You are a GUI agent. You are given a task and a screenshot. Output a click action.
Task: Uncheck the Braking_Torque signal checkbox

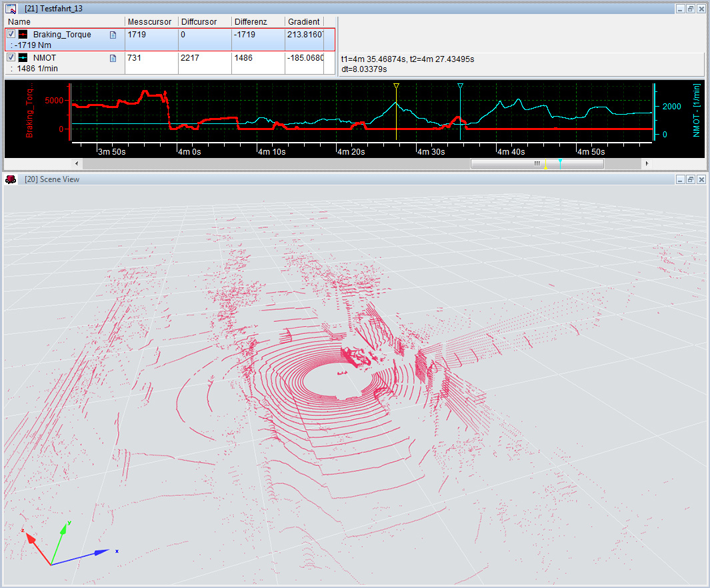(11, 34)
